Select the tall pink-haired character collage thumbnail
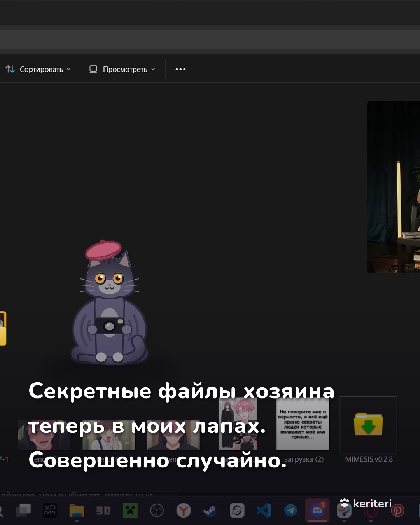The height and width of the screenshot is (525, 420). pyautogui.click(x=238, y=424)
